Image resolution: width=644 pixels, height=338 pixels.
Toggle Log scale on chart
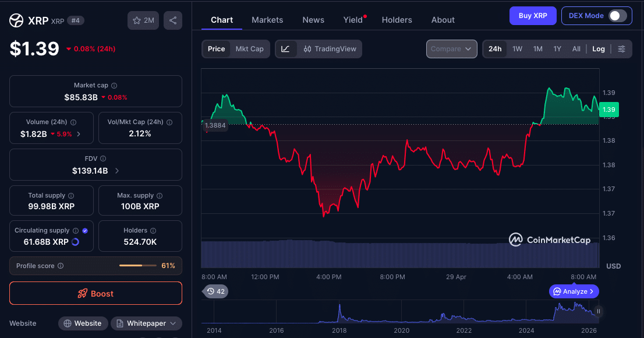click(x=599, y=49)
